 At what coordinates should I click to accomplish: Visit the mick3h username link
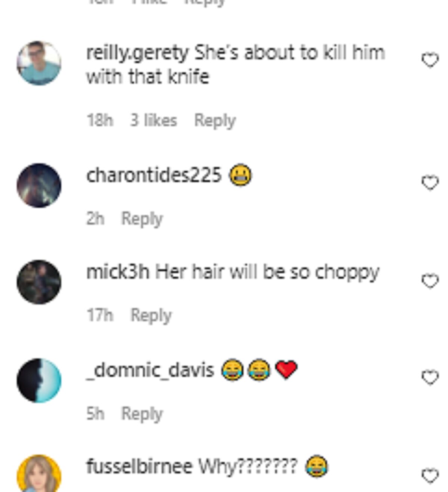coord(118,272)
